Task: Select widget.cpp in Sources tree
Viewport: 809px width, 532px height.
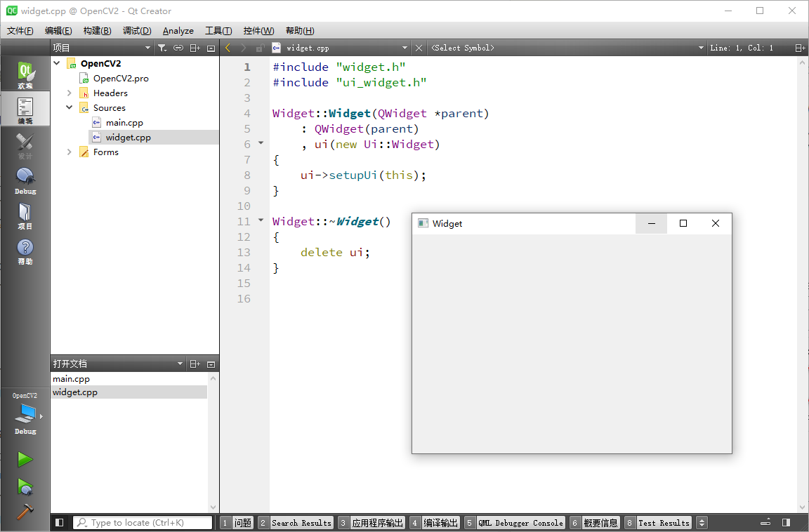Action: point(128,137)
